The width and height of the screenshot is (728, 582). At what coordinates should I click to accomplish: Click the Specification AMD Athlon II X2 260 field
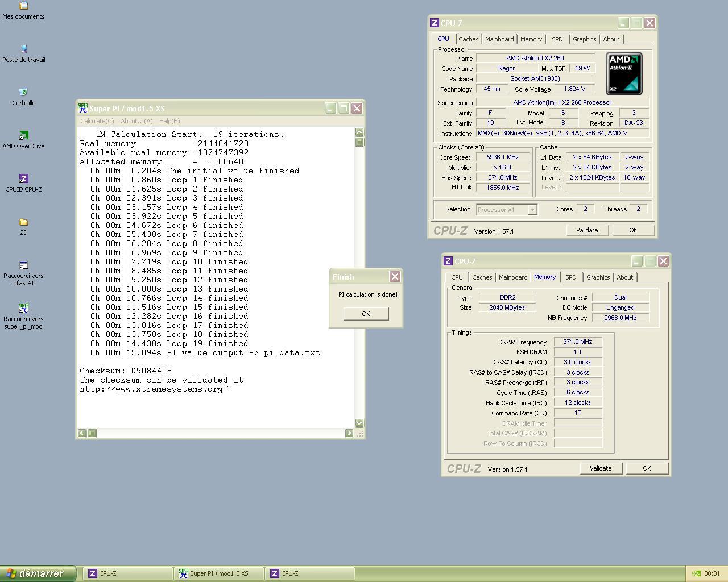tap(562, 103)
